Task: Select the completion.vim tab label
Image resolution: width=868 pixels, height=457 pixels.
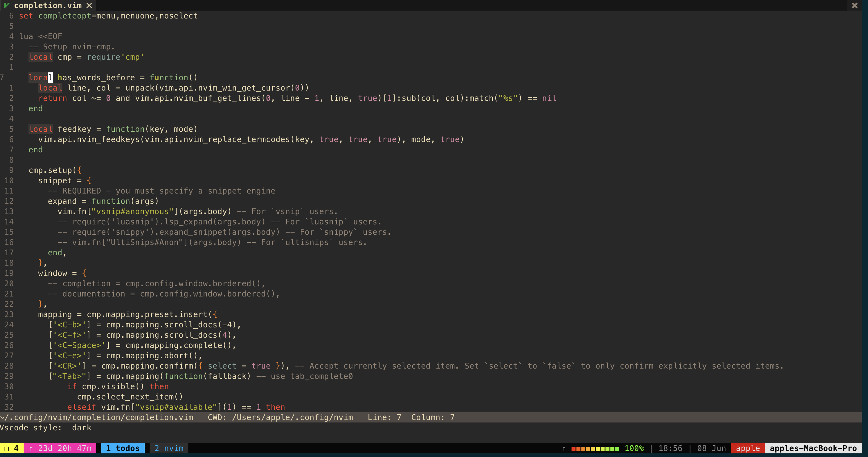Action: pyautogui.click(x=48, y=5)
